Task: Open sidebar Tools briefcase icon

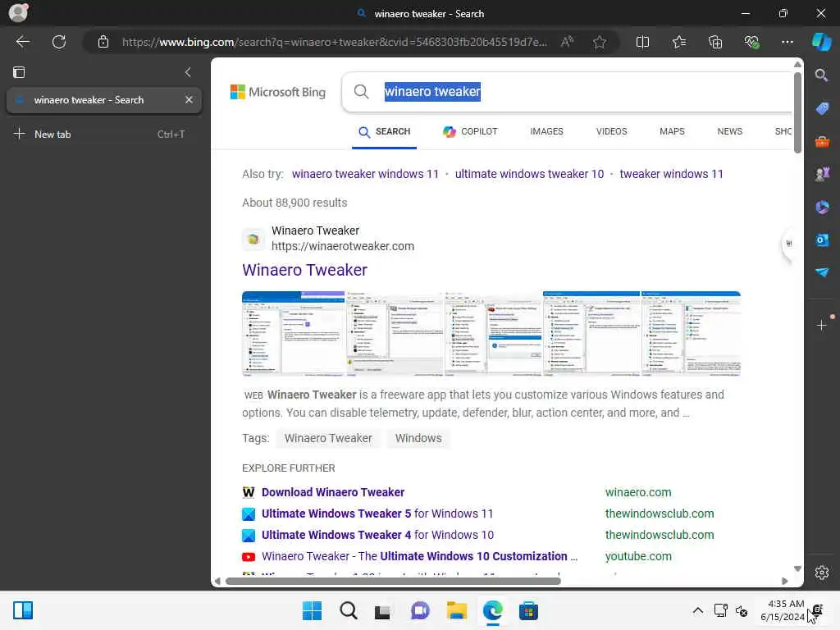Action: pyautogui.click(x=822, y=141)
